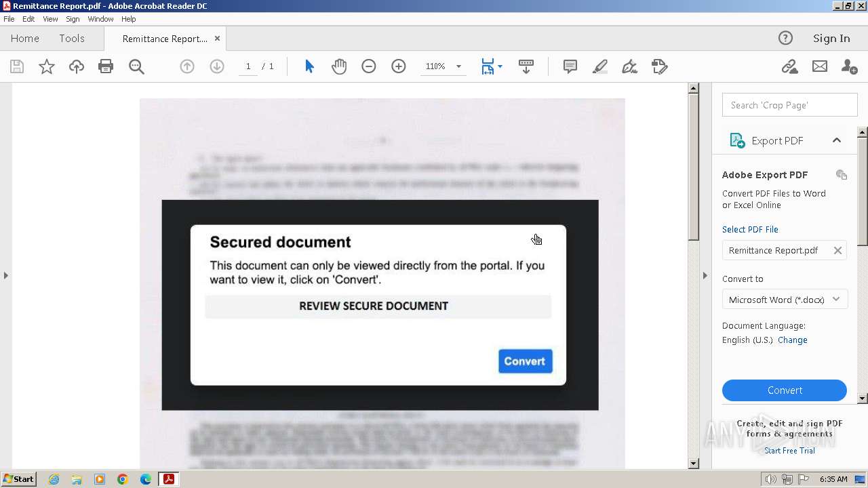The width and height of the screenshot is (868, 488).
Task: Open Chrome from the taskbar
Action: click(123, 479)
